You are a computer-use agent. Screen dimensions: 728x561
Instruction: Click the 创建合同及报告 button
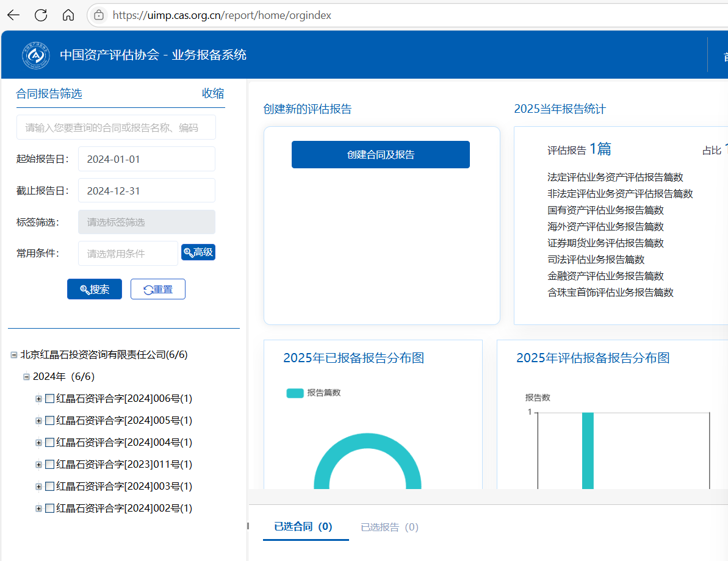pos(380,155)
